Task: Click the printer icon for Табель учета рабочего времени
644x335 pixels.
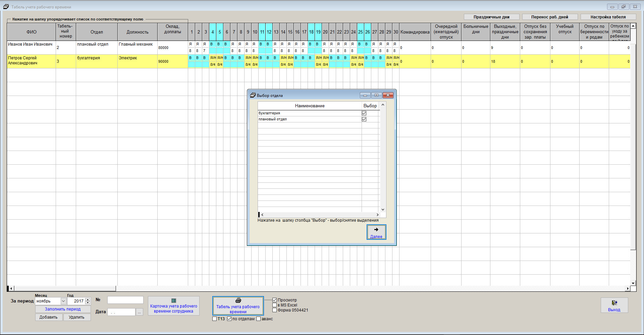Action: 238,300
